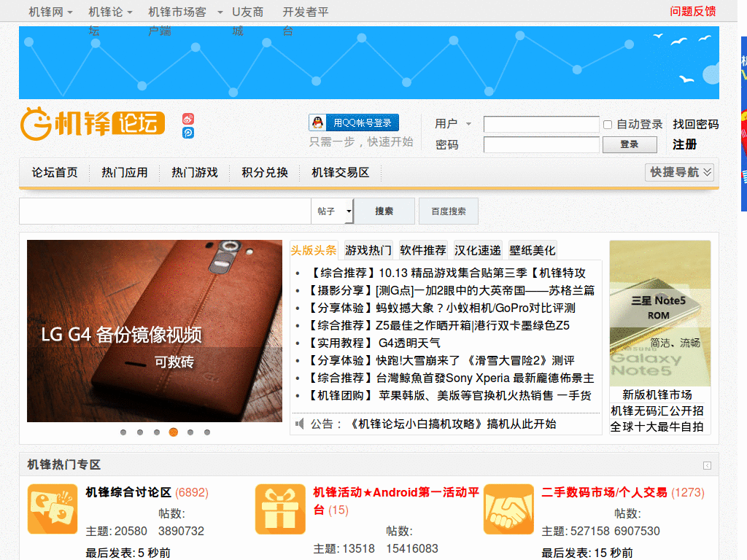This screenshot has height=560, width=747.
Task: Select the fifth carousel dot
Action: click(190, 432)
